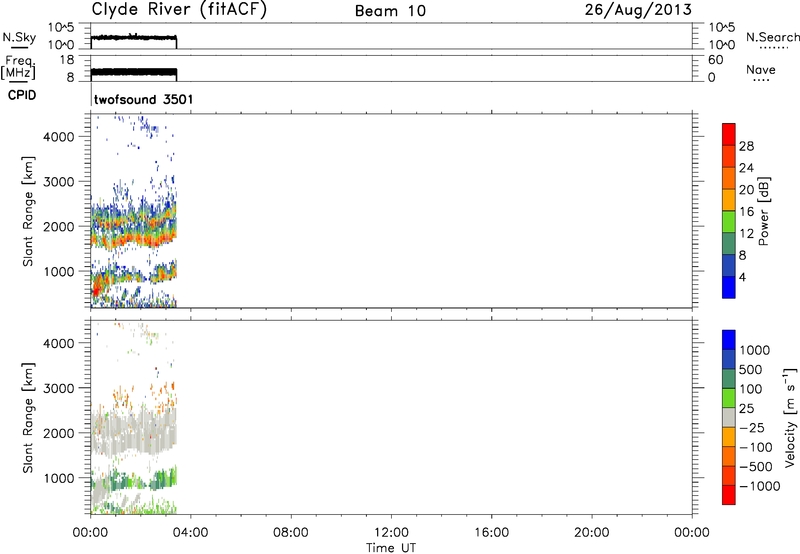
Task: Click the 16 label on Power colorbar
Action: [x=746, y=212]
